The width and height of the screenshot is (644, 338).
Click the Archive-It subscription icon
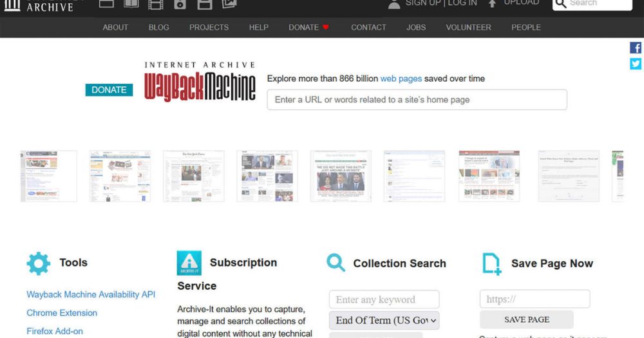point(189,263)
